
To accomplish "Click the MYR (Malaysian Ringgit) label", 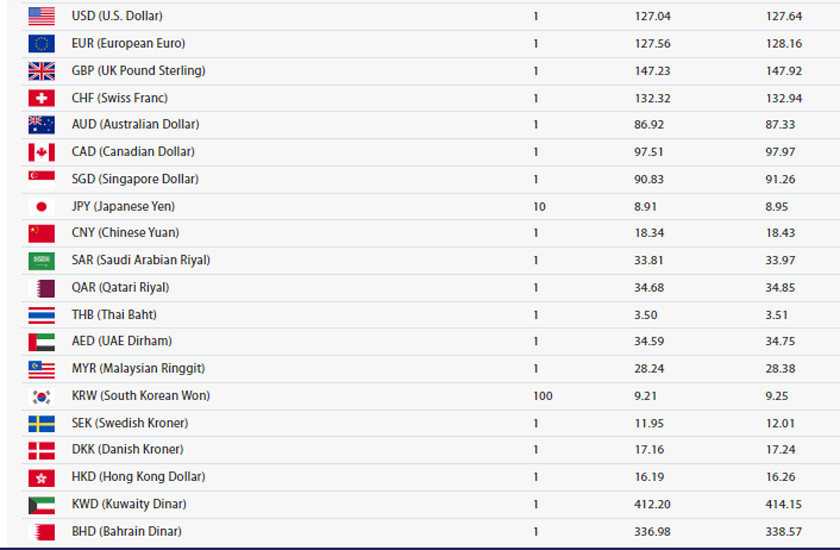I will (x=138, y=368).
